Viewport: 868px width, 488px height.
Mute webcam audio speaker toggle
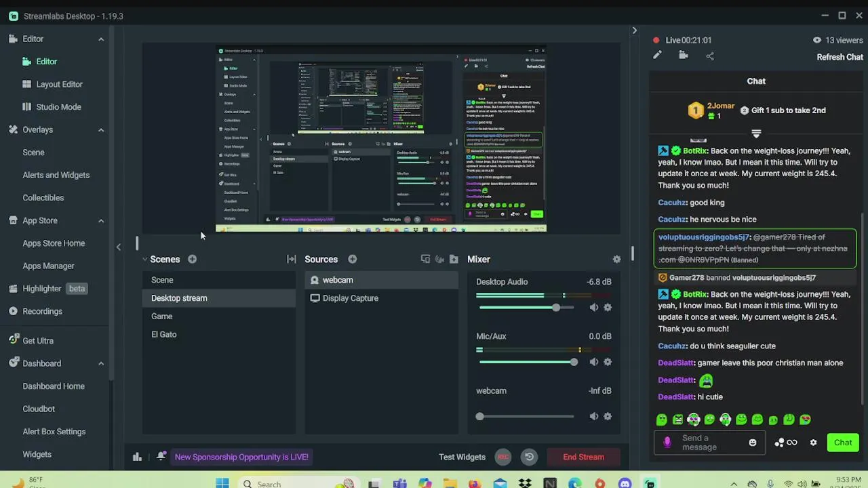click(594, 416)
